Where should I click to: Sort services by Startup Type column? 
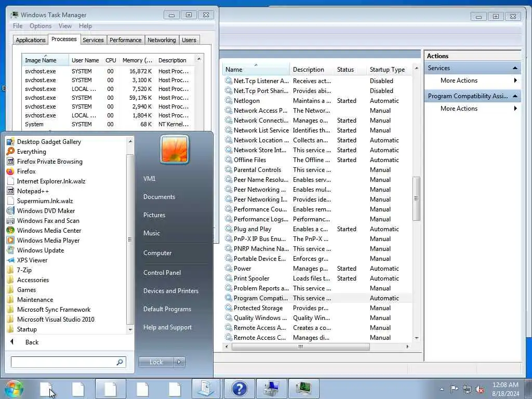[x=387, y=70]
